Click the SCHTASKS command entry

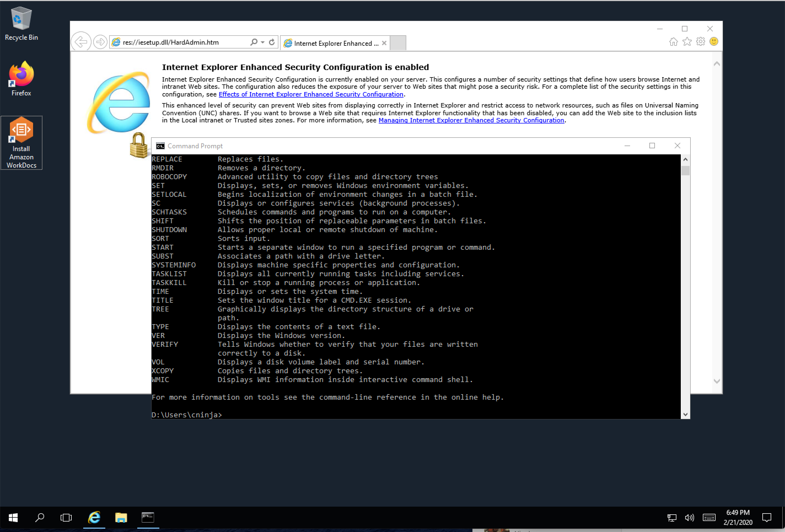point(169,212)
